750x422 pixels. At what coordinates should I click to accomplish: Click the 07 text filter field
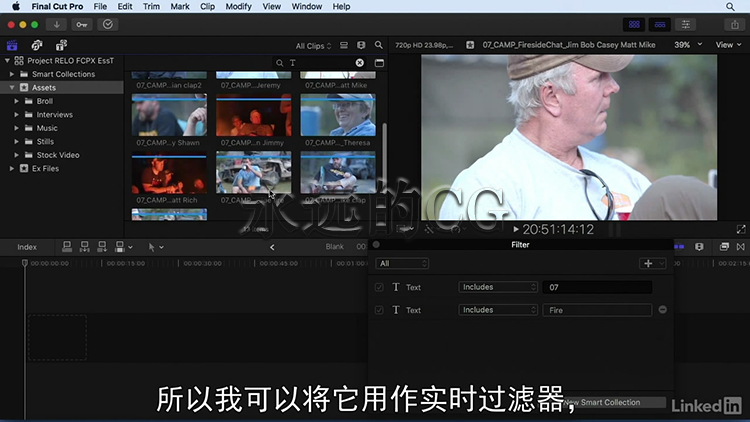pyautogui.click(x=597, y=287)
